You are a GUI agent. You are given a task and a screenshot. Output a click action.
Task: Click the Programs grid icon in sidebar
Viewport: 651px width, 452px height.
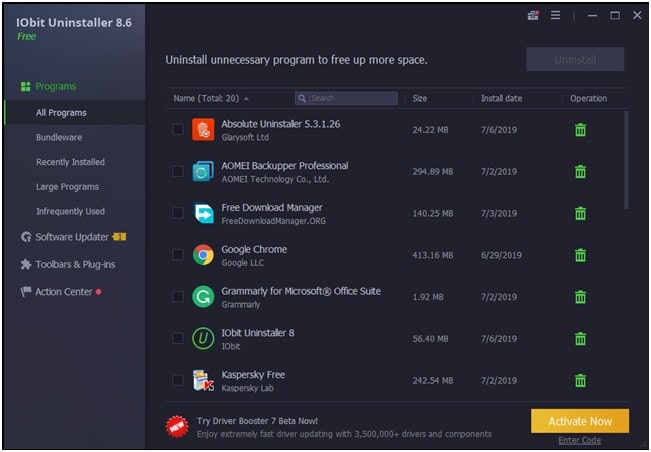pos(25,86)
